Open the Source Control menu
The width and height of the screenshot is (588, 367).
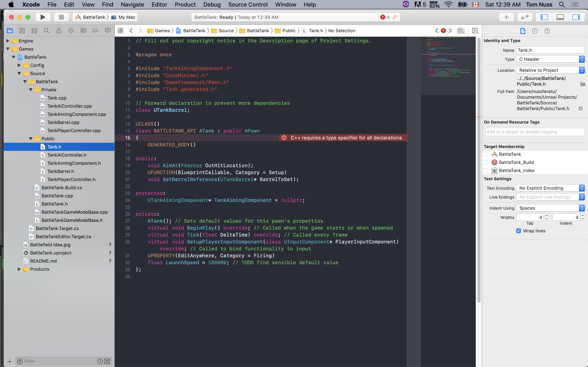[x=248, y=5]
